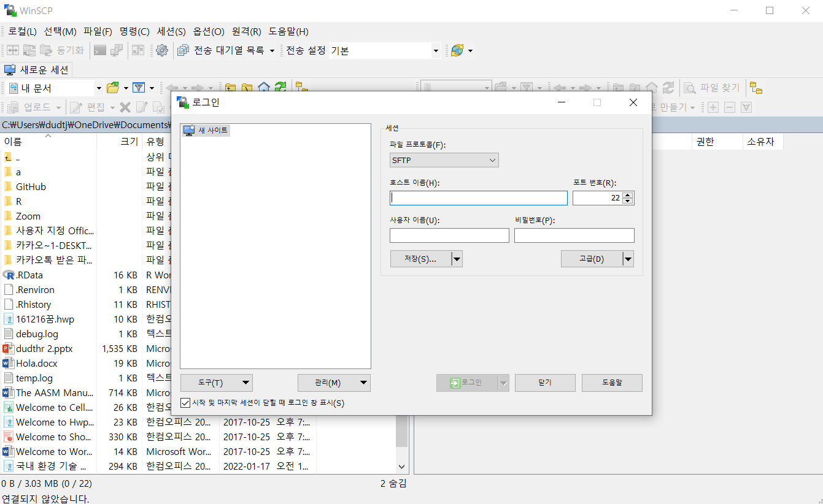Screen dimensions: 823x504
Task: Click the 사용자 이름 user name field
Action: [x=449, y=235]
